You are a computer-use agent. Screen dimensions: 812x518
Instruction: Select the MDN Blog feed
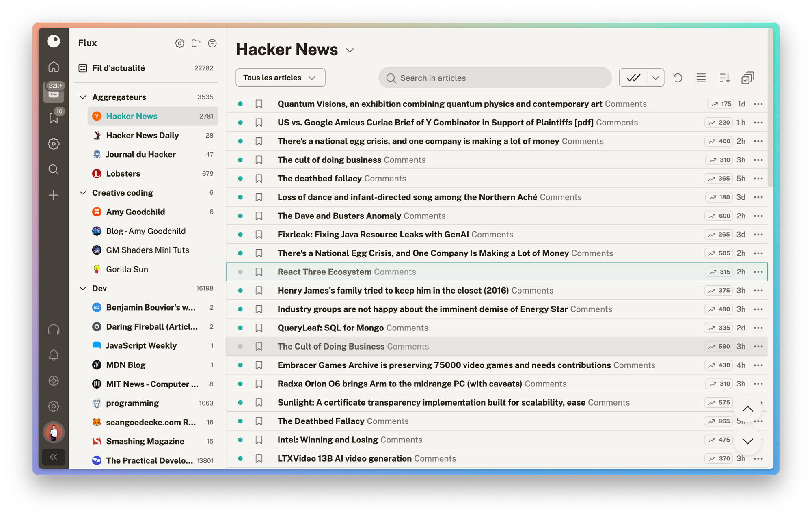[153, 365]
